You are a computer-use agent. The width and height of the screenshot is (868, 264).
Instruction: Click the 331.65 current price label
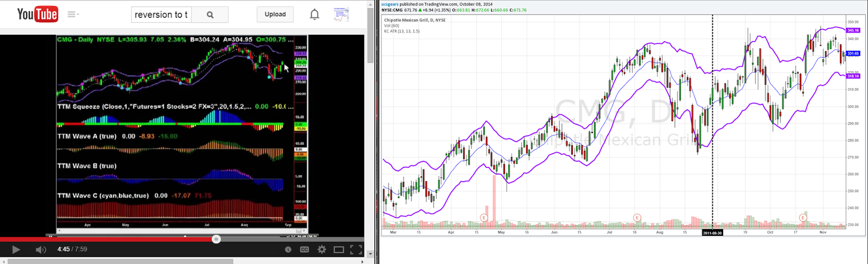(853, 53)
